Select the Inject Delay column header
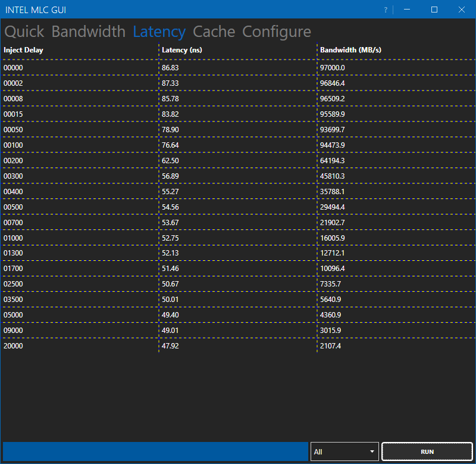Viewport: 476px width, 464px height. (x=23, y=50)
